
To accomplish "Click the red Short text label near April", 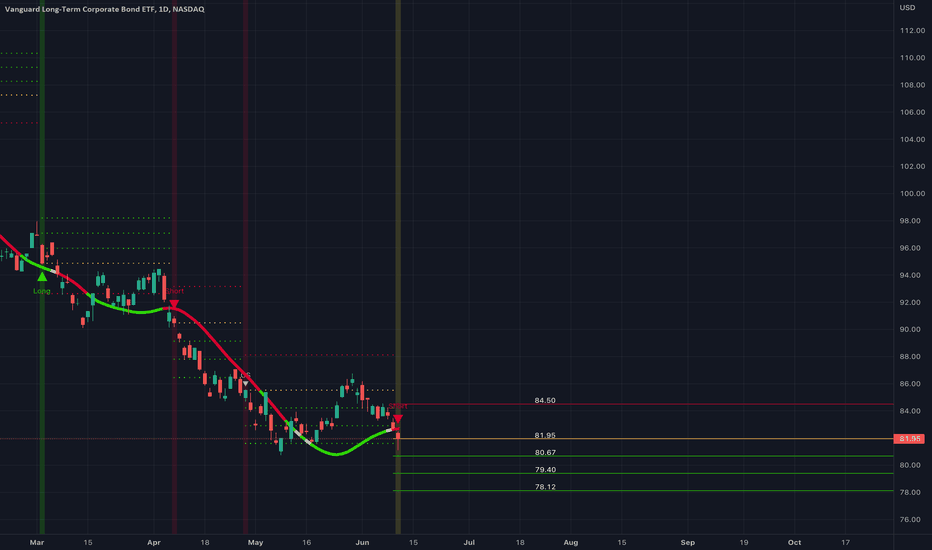I will click(175, 291).
